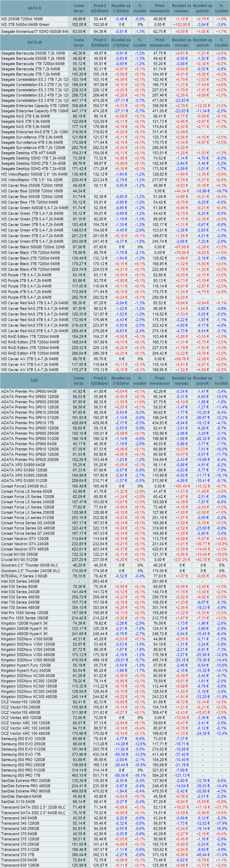The image size is (230, 868).
Task: Select "Goodram 2,5" Thunder 240GB MLC"
Action: point(30,571)
